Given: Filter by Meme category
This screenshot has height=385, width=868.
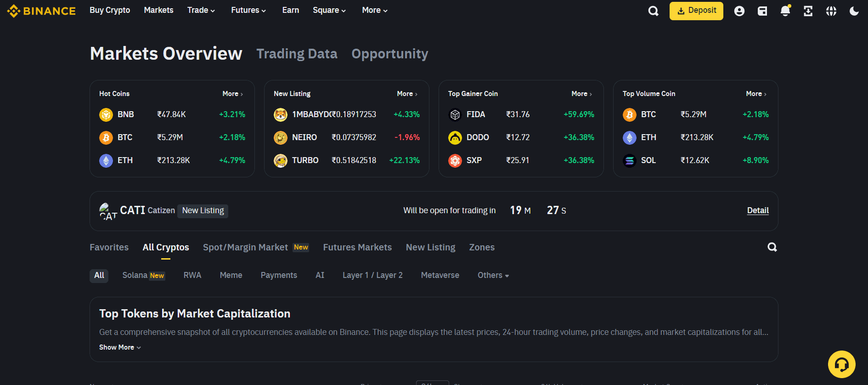Looking at the screenshot, I should (231, 275).
